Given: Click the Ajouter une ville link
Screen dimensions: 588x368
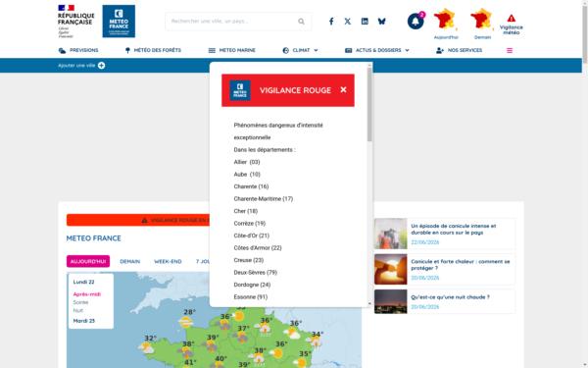Looking at the screenshot, I should click(76, 66).
